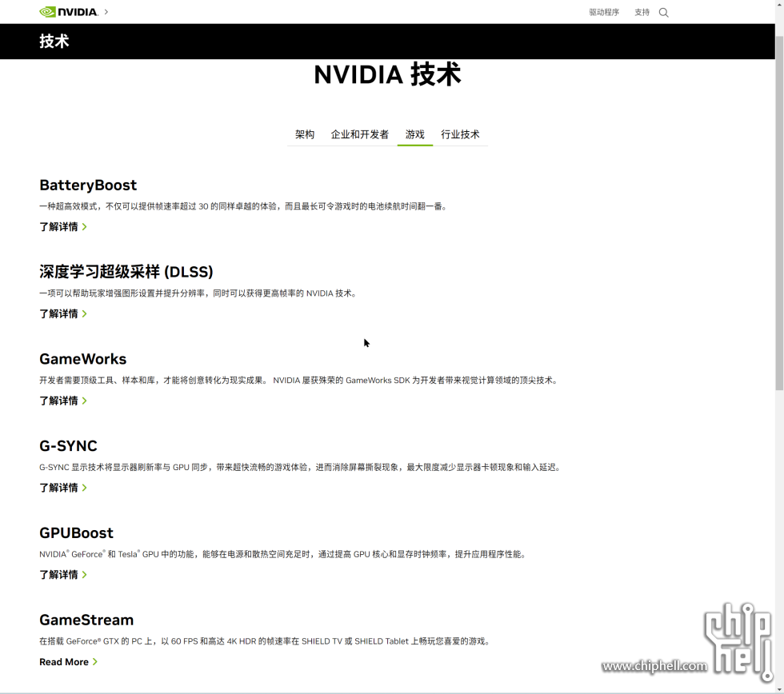The height and width of the screenshot is (694, 784).
Task: Select the 游戏 tab
Action: pyautogui.click(x=415, y=134)
